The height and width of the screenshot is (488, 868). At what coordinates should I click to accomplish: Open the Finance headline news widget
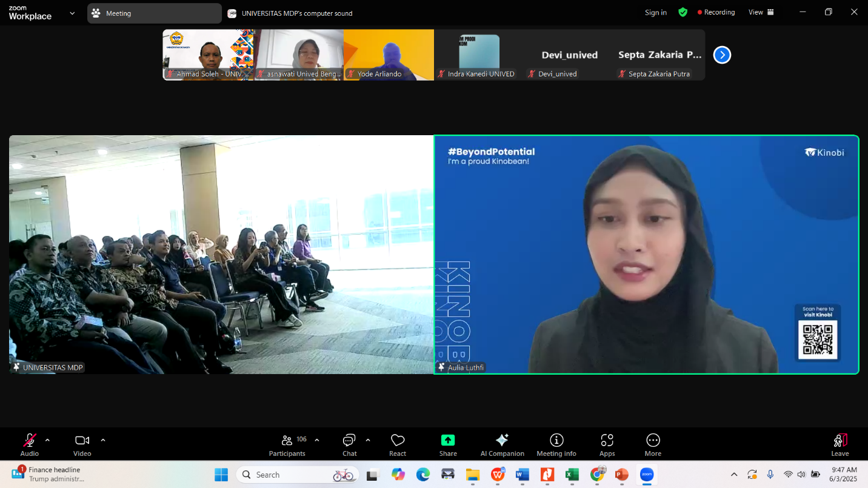[x=48, y=474]
